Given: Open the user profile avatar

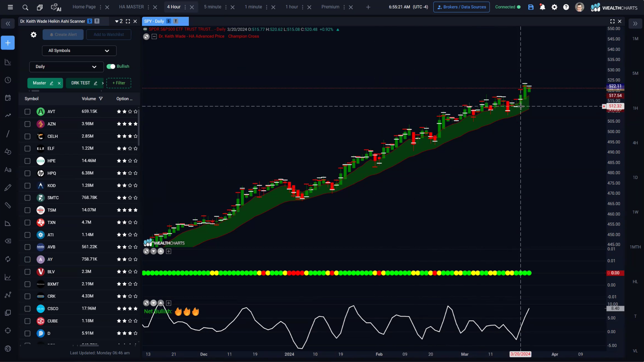Looking at the screenshot, I should (x=579, y=7).
